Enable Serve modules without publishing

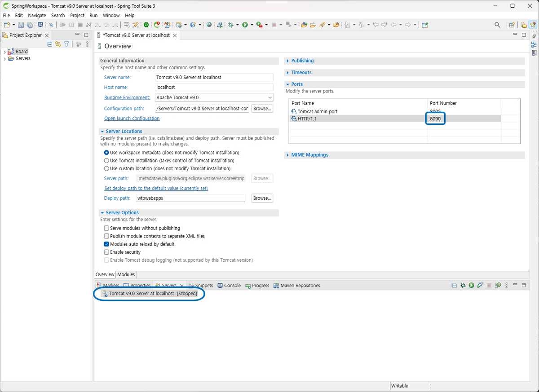tap(106, 228)
